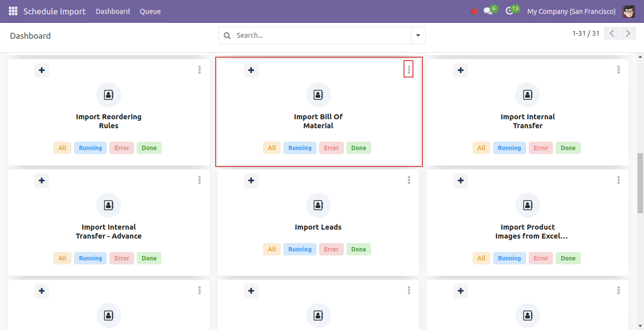Click the red recording indicator icon
The image size is (644, 330).
click(x=474, y=11)
